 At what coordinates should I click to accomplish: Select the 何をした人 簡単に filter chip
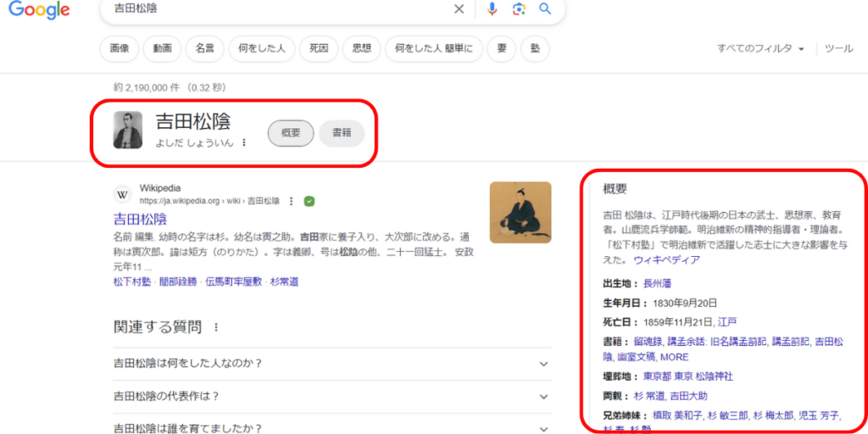pos(434,48)
